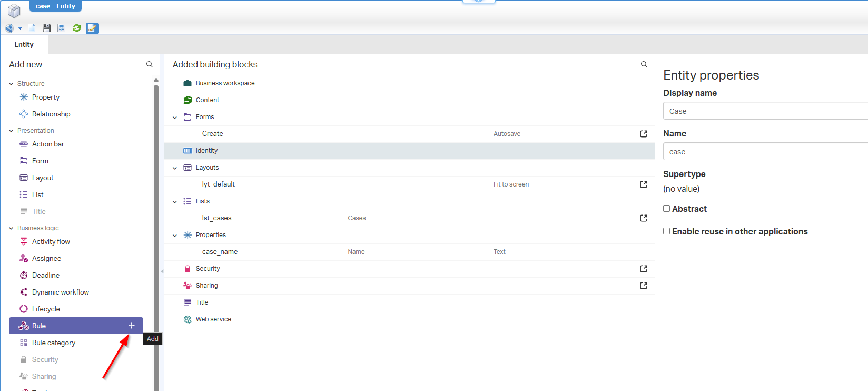868x391 pixels.
Task: Collapse the Properties group
Action: (x=175, y=236)
